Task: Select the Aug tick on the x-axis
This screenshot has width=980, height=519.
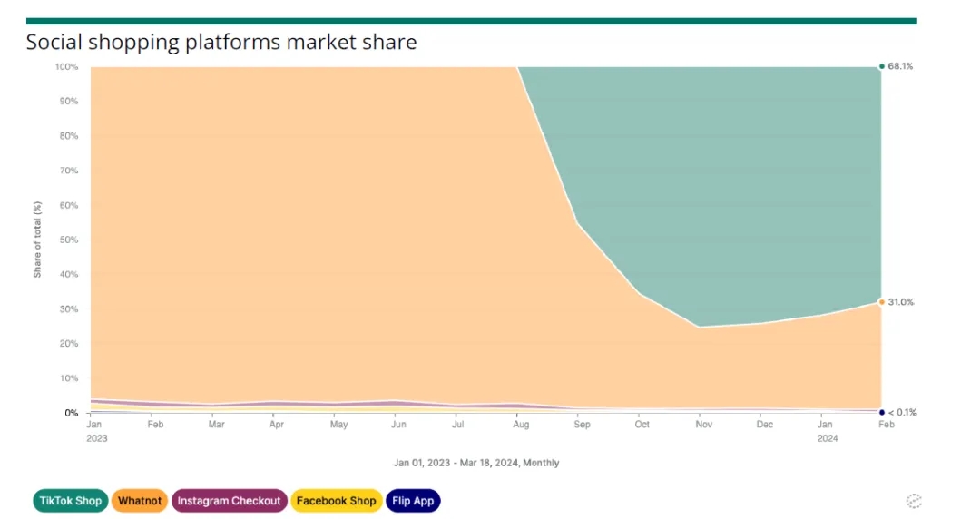Action: pyautogui.click(x=521, y=424)
